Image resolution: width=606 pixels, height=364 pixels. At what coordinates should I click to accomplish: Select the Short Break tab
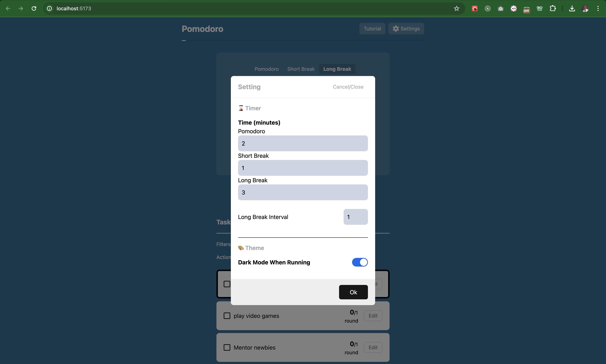click(x=300, y=69)
